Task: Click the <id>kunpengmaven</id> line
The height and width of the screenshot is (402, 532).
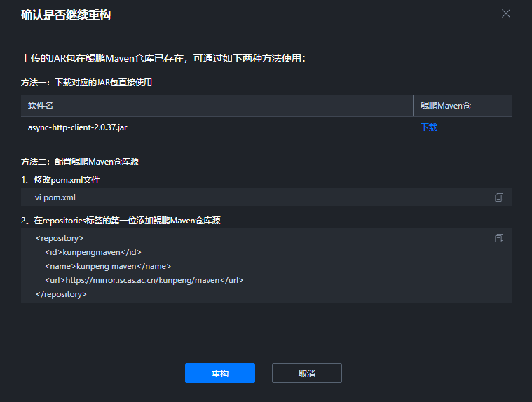Action: (x=93, y=252)
